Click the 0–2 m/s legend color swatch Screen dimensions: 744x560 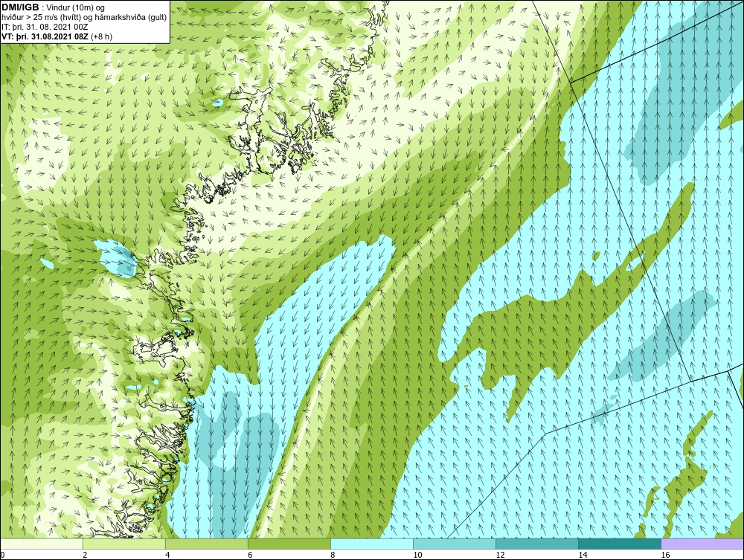[x=41, y=544]
